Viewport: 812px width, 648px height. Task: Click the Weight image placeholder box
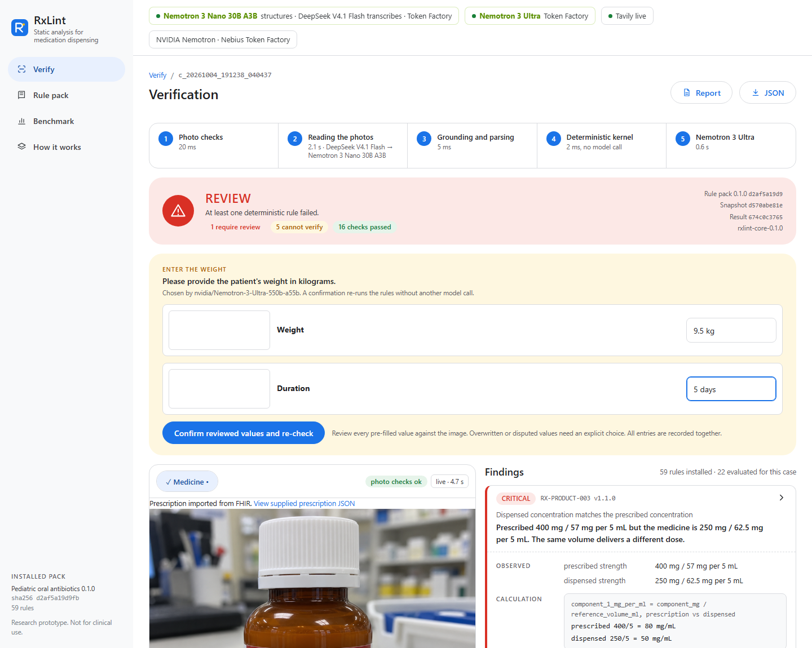219,330
